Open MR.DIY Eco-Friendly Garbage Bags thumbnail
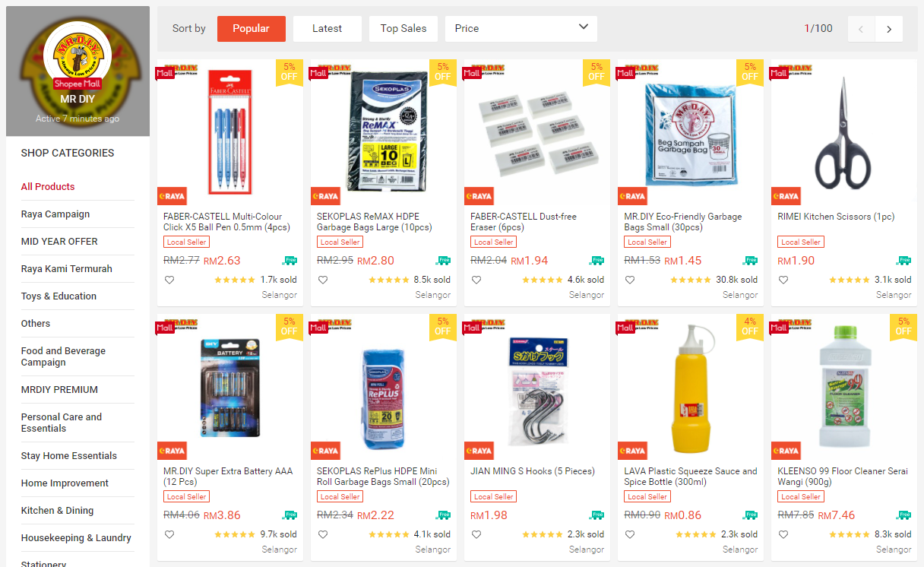This screenshot has width=924, height=567. [691, 132]
